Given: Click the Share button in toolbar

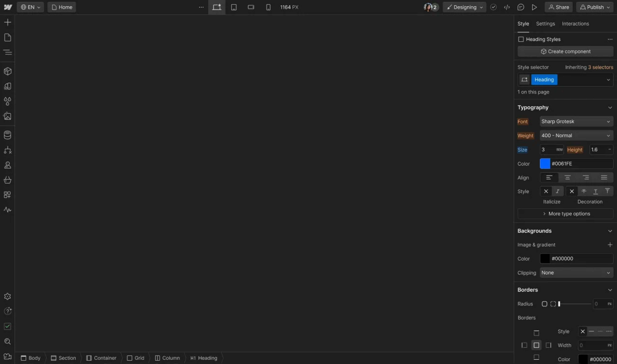Looking at the screenshot, I should coord(559,7).
